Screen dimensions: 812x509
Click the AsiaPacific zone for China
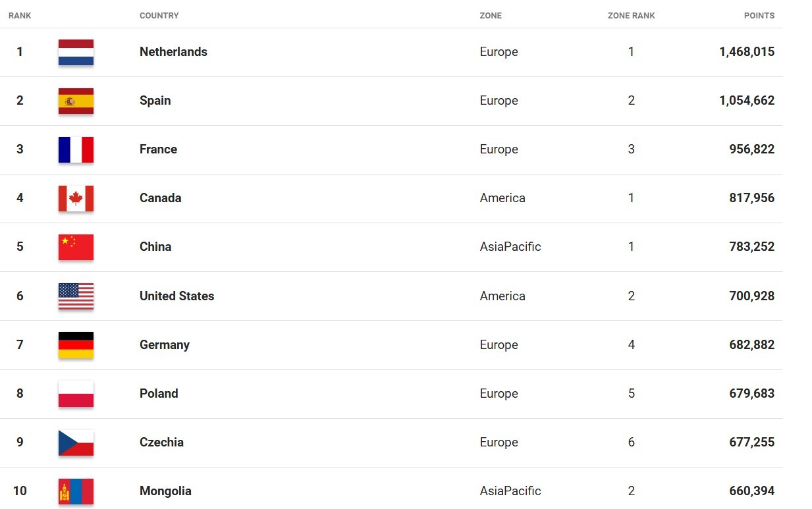(510, 247)
